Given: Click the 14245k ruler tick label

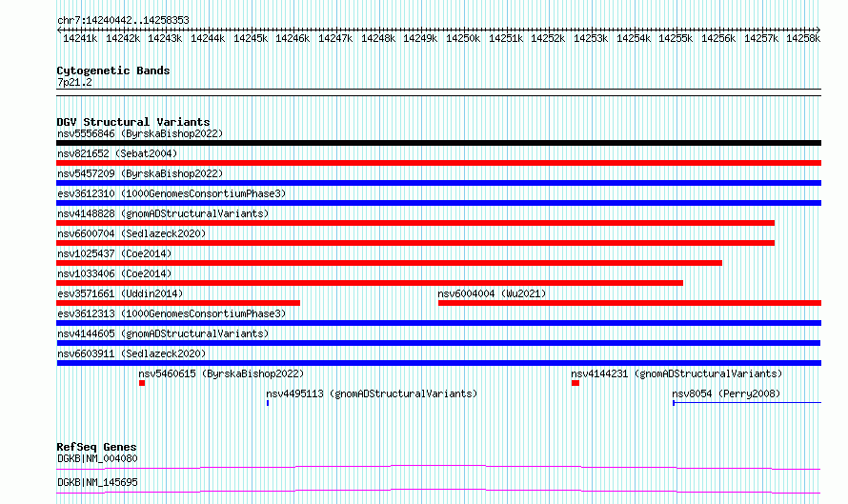Looking at the screenshot, I should [251, 38].
